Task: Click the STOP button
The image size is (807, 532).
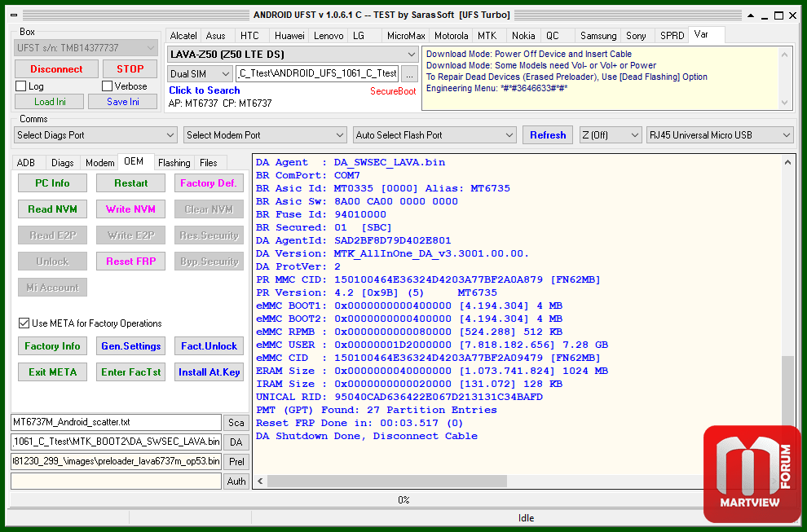Action: (130, 69)
